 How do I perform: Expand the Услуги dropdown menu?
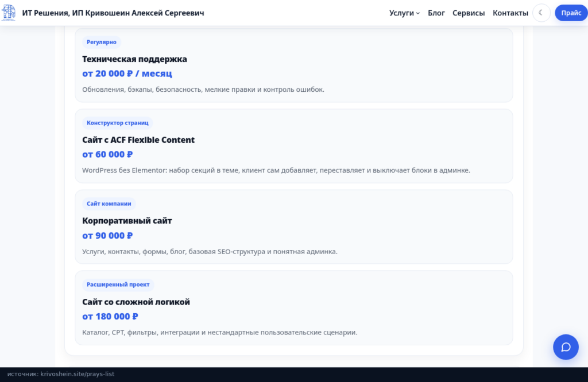click(404, 13)
